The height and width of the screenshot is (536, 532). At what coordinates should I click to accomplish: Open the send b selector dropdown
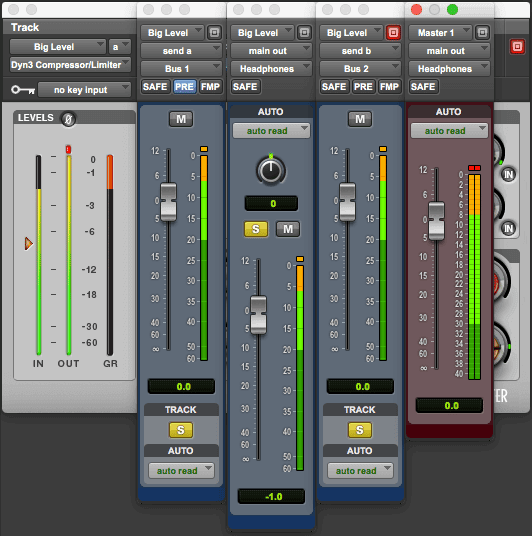click(x=360, y=51)
